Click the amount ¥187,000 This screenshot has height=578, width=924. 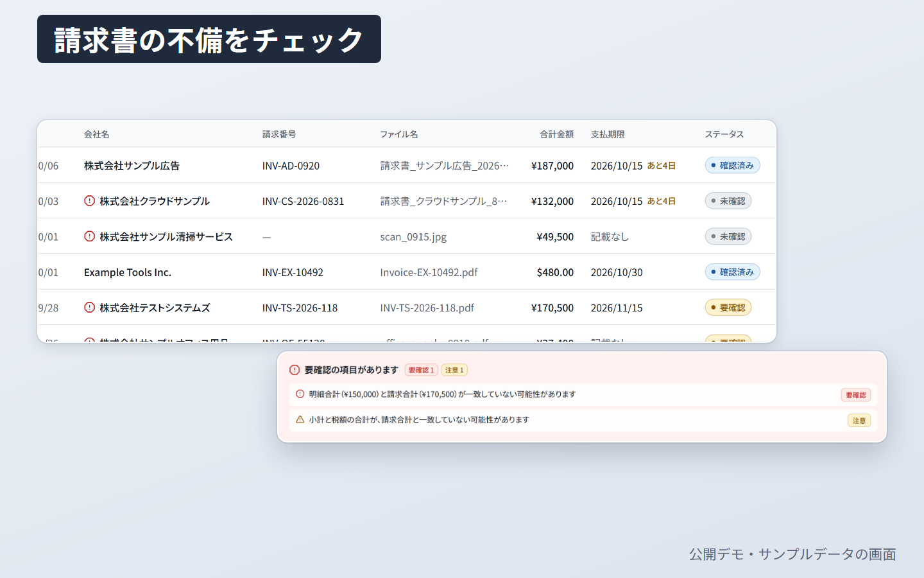pos(552,166)
